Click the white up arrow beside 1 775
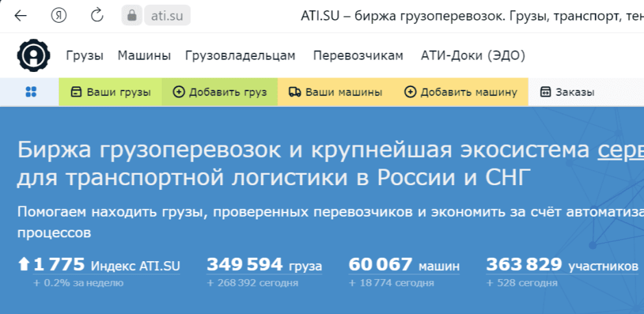 (x=24, y=264)
